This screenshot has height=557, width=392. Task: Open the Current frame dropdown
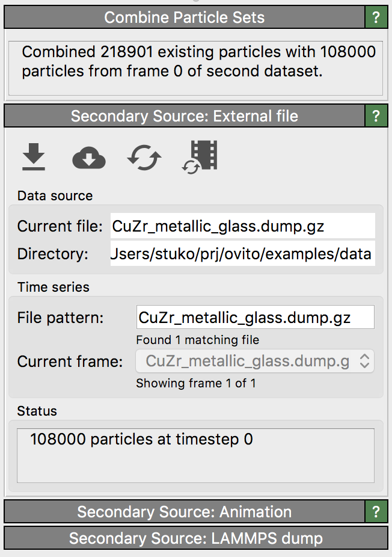click(x=256, y=361)
